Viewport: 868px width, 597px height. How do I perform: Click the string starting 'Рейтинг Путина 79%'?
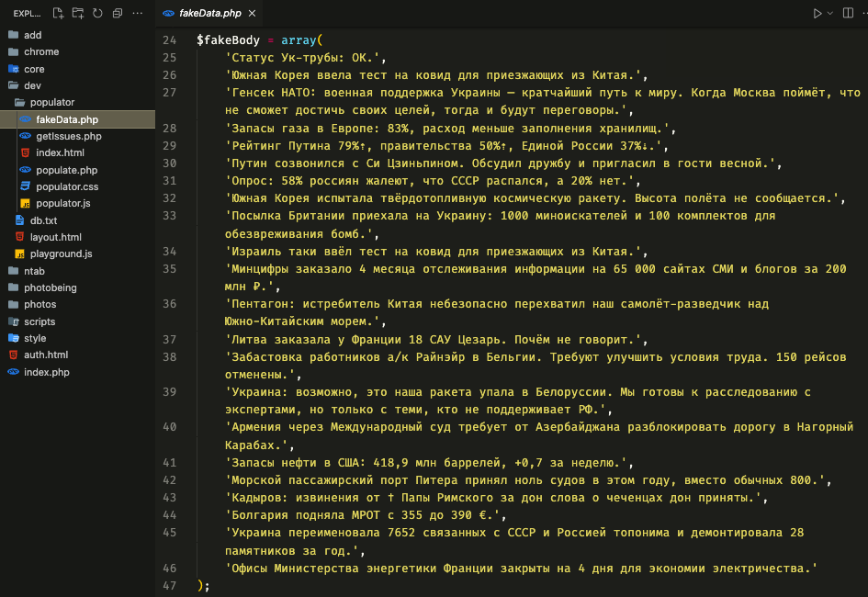(444, 146)
